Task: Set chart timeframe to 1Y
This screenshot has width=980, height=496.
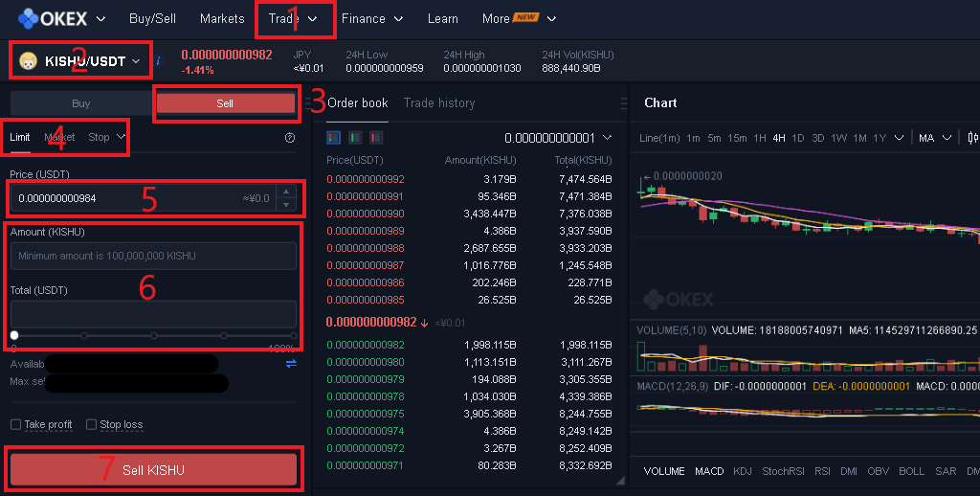Action: click(x=880, y=138)
